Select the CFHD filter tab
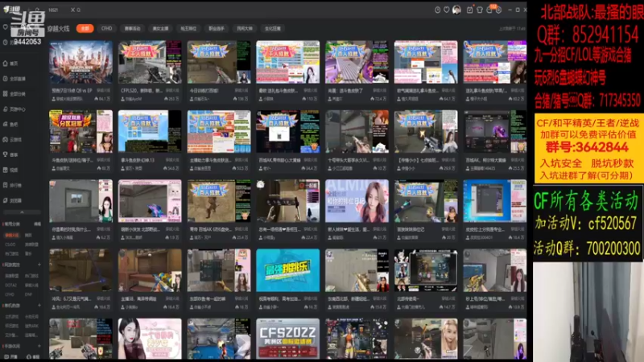The height and width of the screenshot is (362, 644). pyautogui.click(x=107, y=28)
